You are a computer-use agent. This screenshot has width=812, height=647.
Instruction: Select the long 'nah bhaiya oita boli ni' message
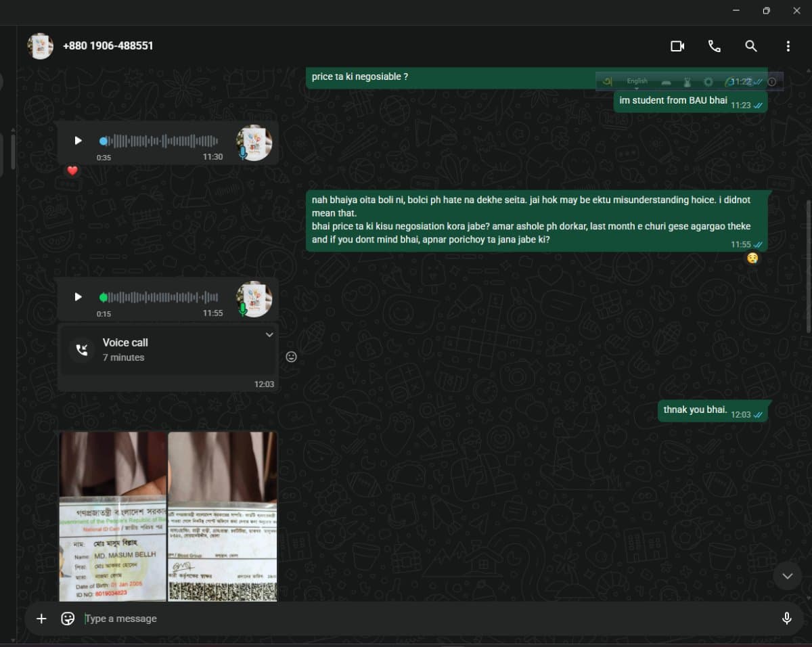(537, 221)
